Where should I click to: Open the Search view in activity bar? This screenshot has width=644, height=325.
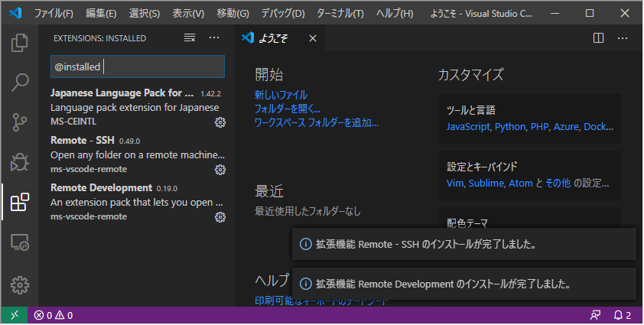19,82
